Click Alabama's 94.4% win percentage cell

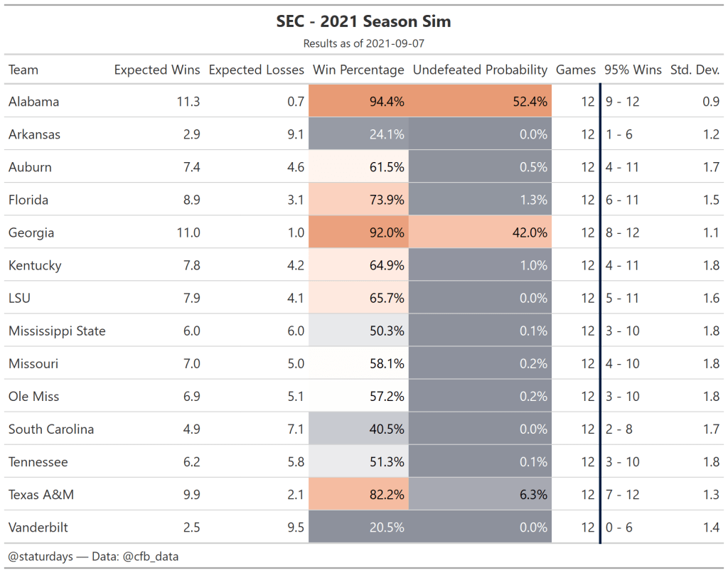point(358,102)
